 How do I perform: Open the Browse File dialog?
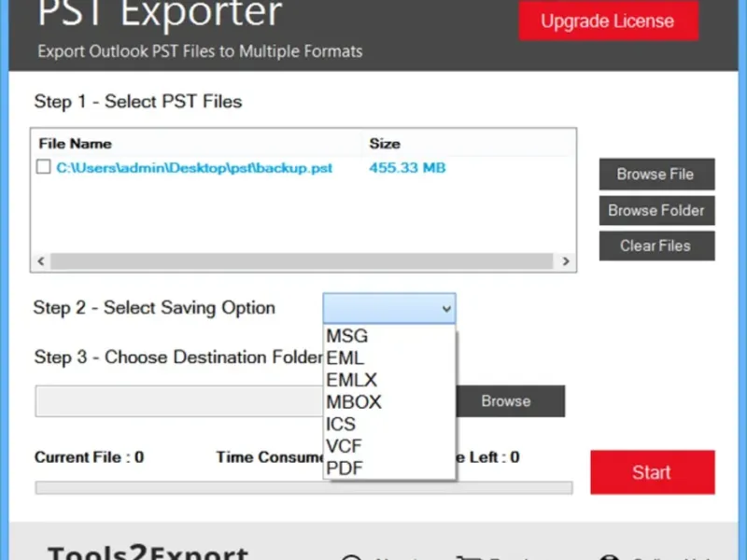[x=656, y=174]
